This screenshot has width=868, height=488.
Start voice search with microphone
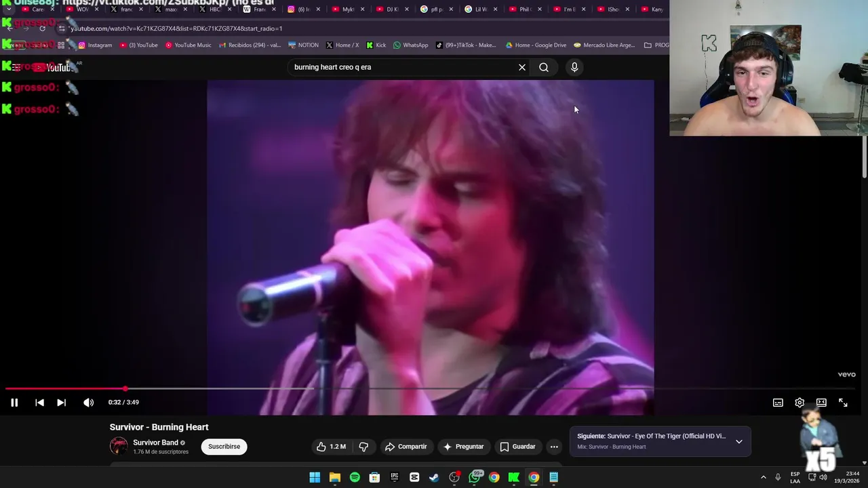point(574,67)
